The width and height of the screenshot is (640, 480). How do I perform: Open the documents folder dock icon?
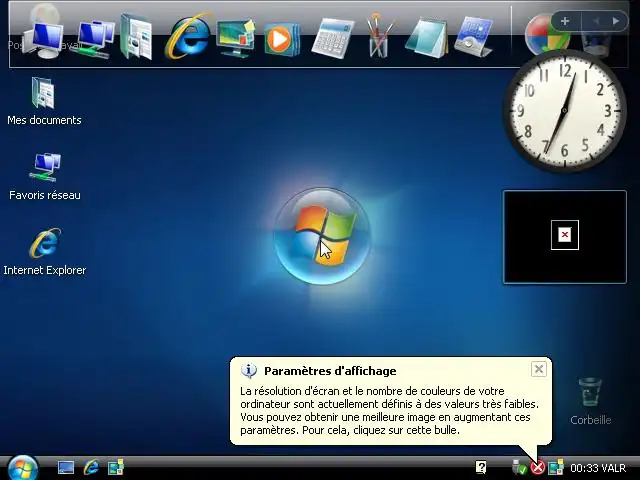coord(137,37)
